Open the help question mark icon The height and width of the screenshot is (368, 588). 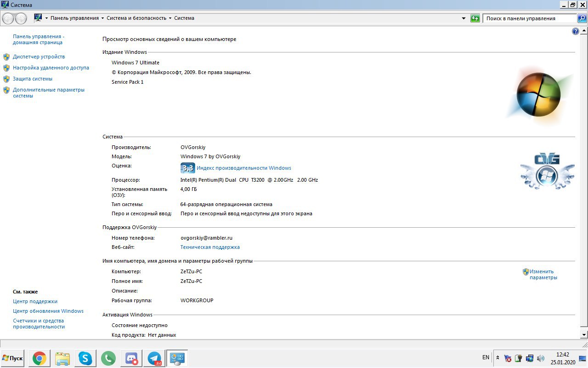[576, 31]
